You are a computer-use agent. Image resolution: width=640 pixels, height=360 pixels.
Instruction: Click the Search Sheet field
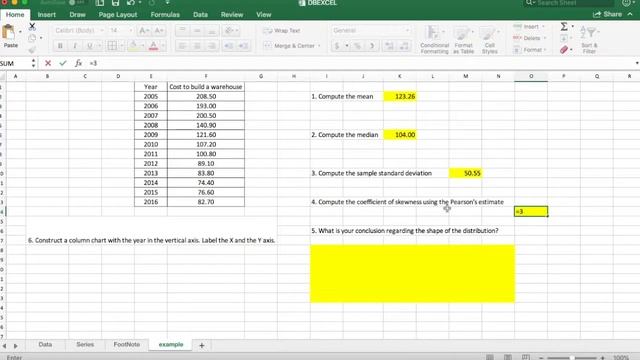click(x=570, y=3)
